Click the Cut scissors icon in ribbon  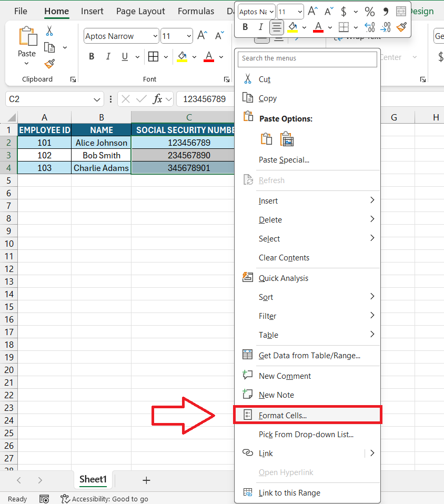49,31
